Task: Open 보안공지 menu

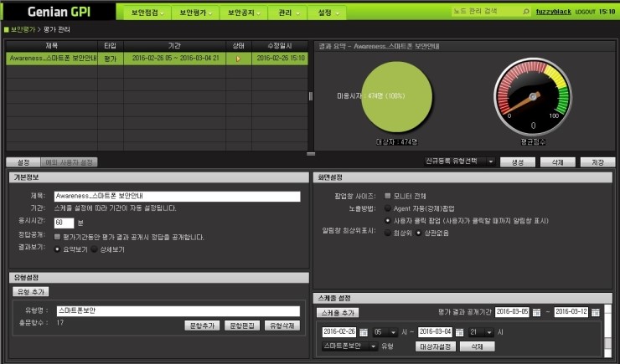Action: (244, 13)
